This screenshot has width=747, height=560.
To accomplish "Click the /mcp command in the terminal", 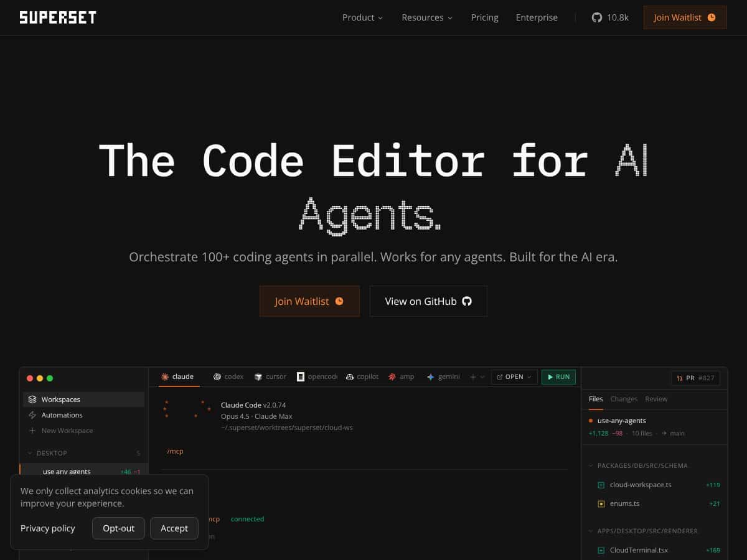I will [x=176, y=451].
